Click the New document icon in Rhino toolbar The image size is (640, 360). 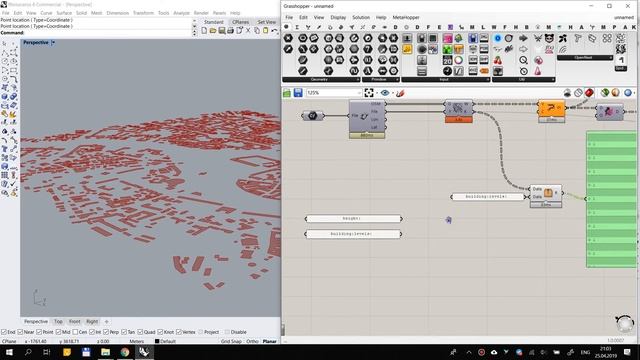click(x=204, y=31)
